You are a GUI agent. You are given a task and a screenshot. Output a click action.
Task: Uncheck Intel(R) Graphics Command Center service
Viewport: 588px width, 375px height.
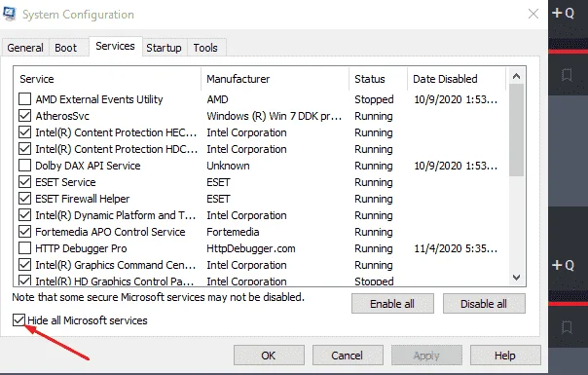24,265
